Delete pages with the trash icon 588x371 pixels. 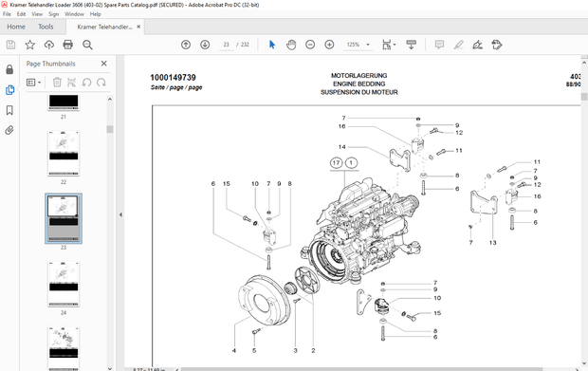click(x=57, y=83)
